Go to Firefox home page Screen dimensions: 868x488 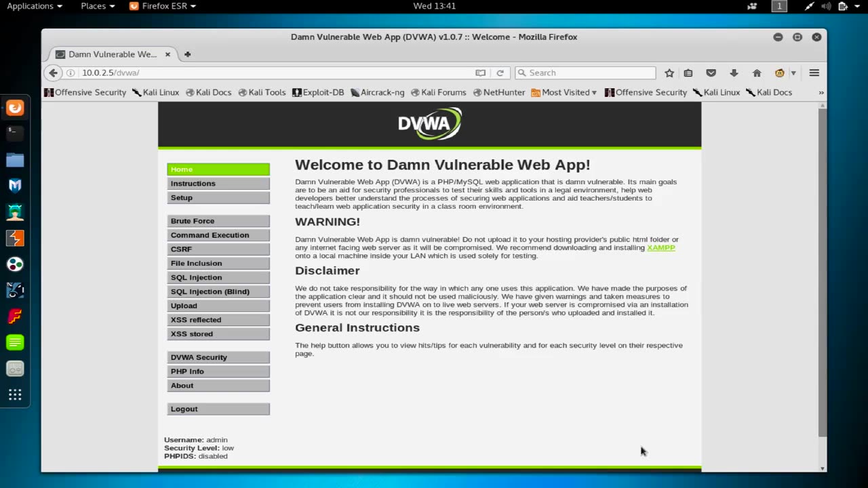click(757, 73)
